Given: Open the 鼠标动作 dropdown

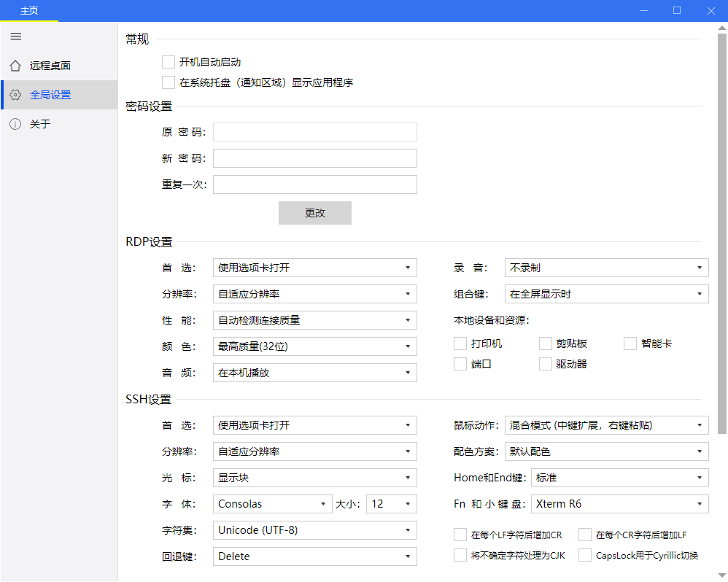Looking at the screenshot, I should point(606,425).
